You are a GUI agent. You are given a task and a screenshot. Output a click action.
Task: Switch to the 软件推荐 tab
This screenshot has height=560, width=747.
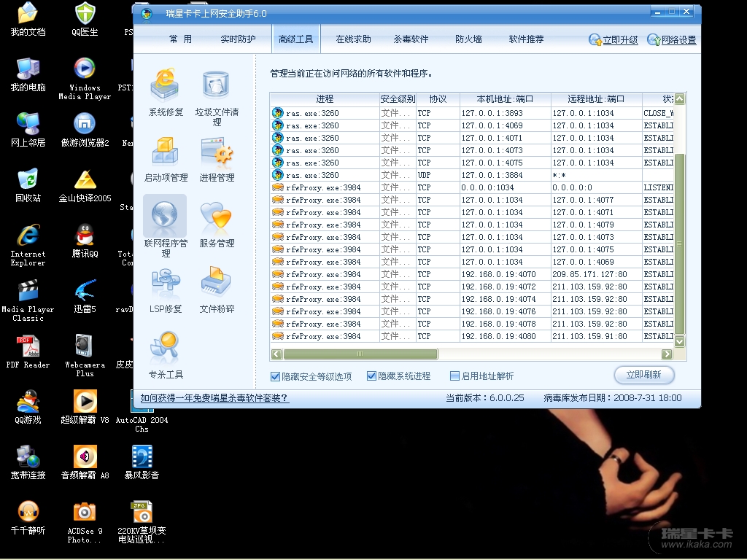coord(526,39)
